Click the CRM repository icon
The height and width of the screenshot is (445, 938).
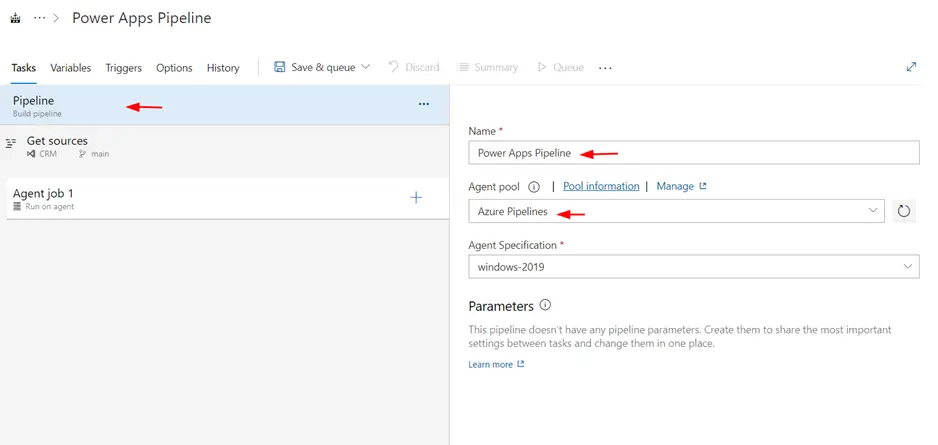click(x=31, y=154)
